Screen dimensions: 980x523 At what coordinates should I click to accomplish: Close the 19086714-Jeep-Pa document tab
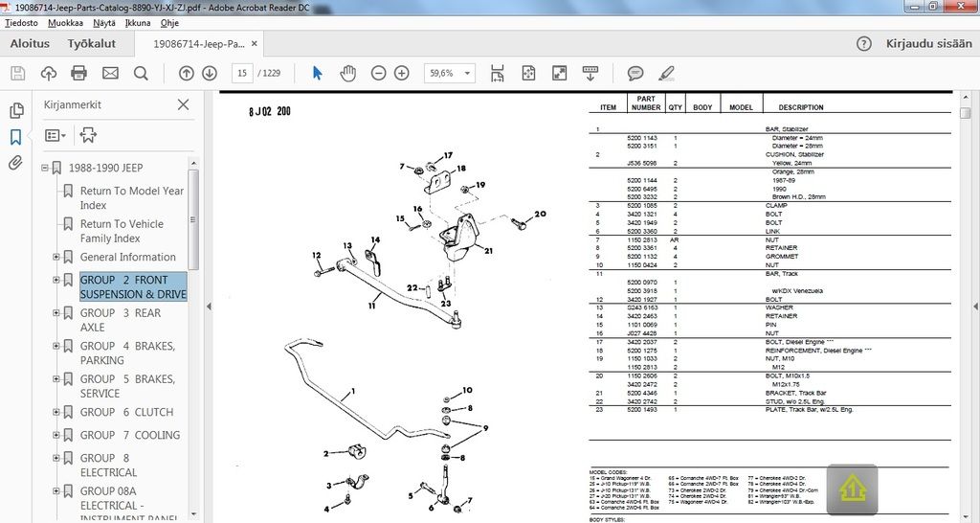(x=255, y=44)
